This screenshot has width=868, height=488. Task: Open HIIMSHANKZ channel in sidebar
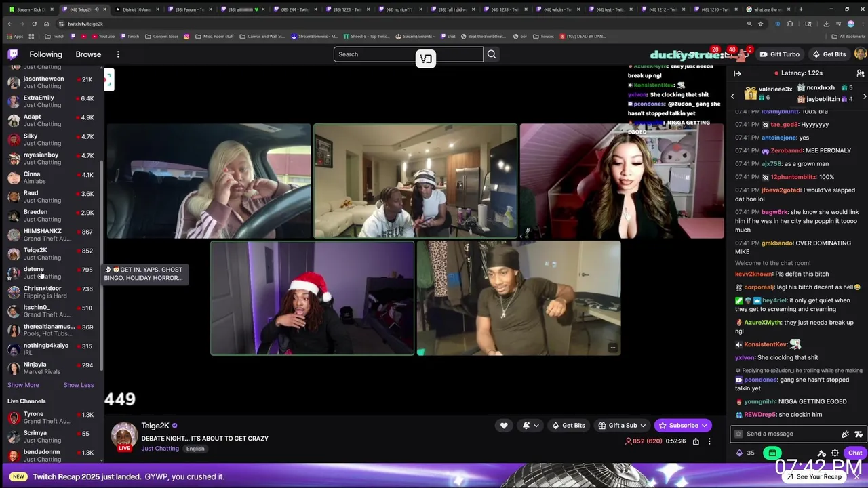click(51, 235)
